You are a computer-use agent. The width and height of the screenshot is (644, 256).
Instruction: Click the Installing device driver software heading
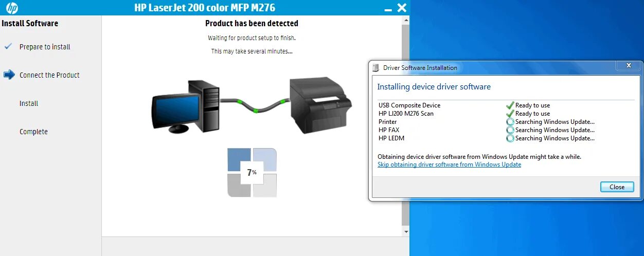(x=434, y=87)
